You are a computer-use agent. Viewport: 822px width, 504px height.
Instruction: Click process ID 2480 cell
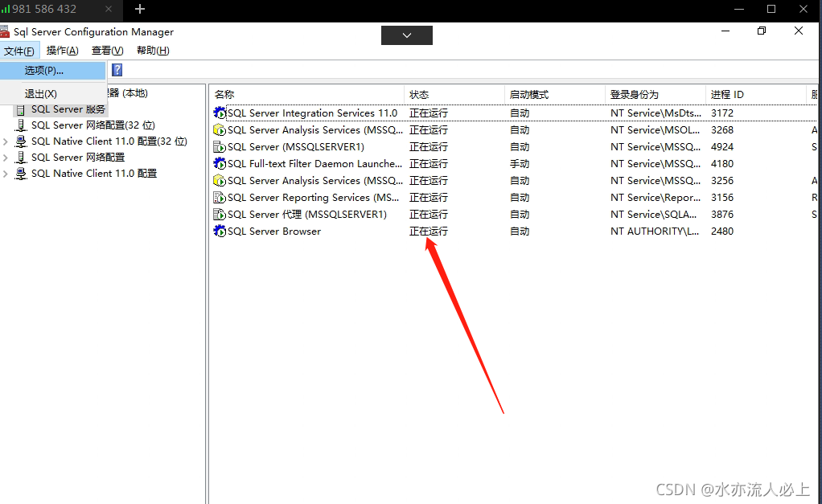pyautogui.click(x=722, y=231)
